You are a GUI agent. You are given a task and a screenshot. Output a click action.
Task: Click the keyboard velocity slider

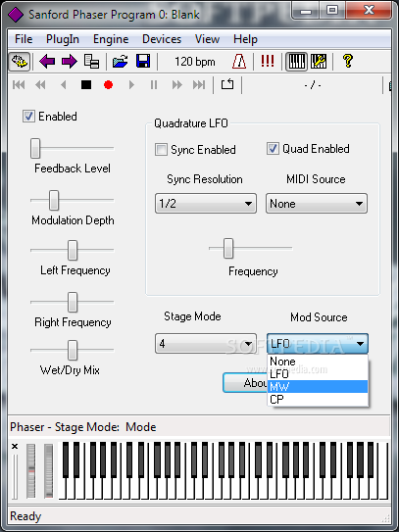click(x=15, y=476)
